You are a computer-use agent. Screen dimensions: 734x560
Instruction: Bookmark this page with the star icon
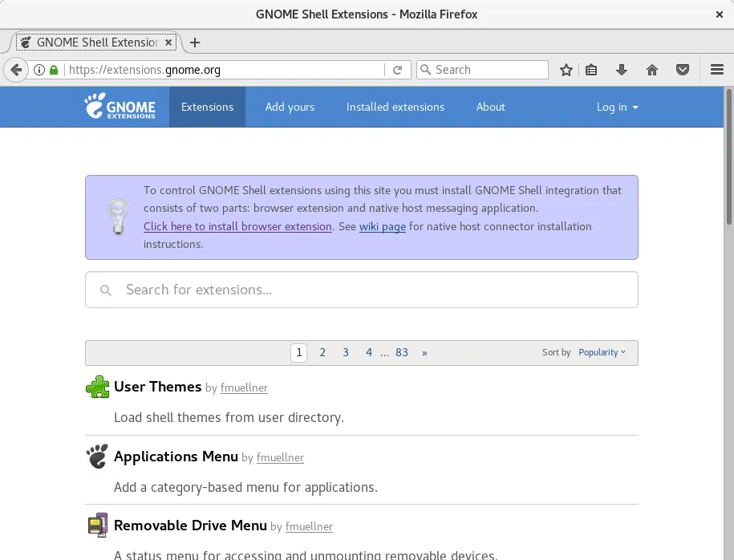[566, 70]
